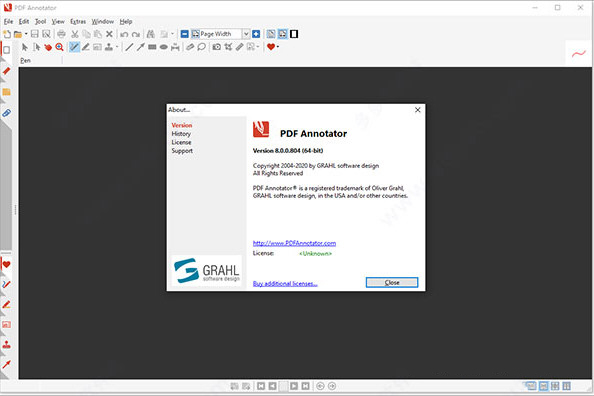Open the Window menu
This screenshot has height=396, width=594.
coord(103,22)
